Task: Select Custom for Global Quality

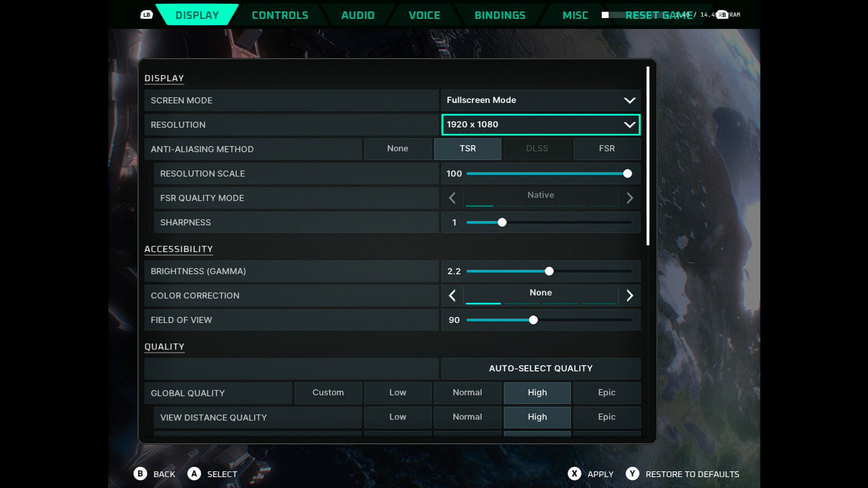Action: coord(328,393)
